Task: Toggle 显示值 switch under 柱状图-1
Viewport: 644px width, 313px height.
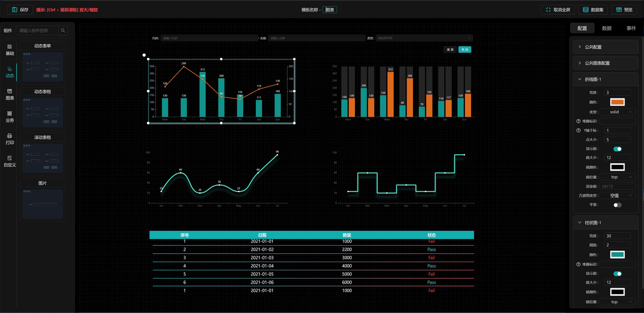Action: pyautogui.click(x=617, y=273)
